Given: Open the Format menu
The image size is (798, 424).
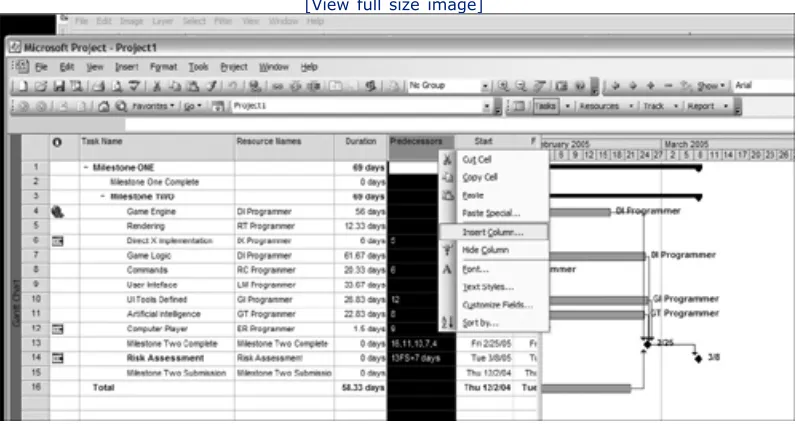Looking at the screenshot, I should pos(163,67).
